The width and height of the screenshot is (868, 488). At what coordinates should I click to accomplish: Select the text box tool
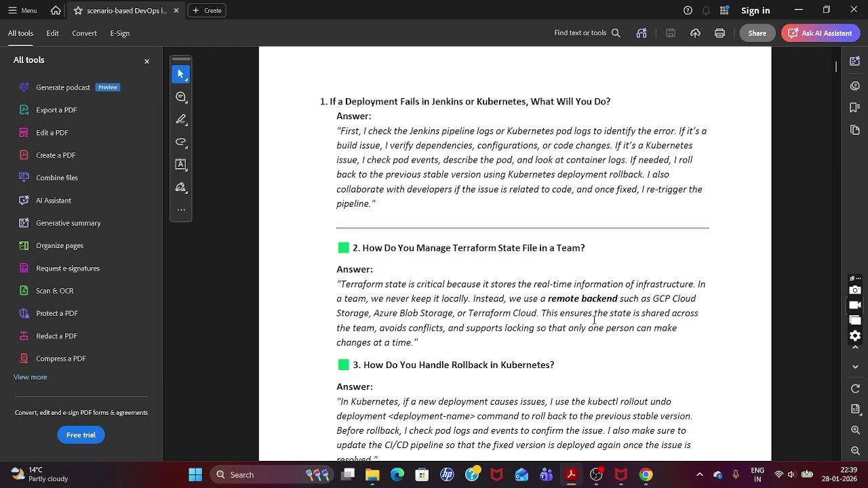coord(180,164)
